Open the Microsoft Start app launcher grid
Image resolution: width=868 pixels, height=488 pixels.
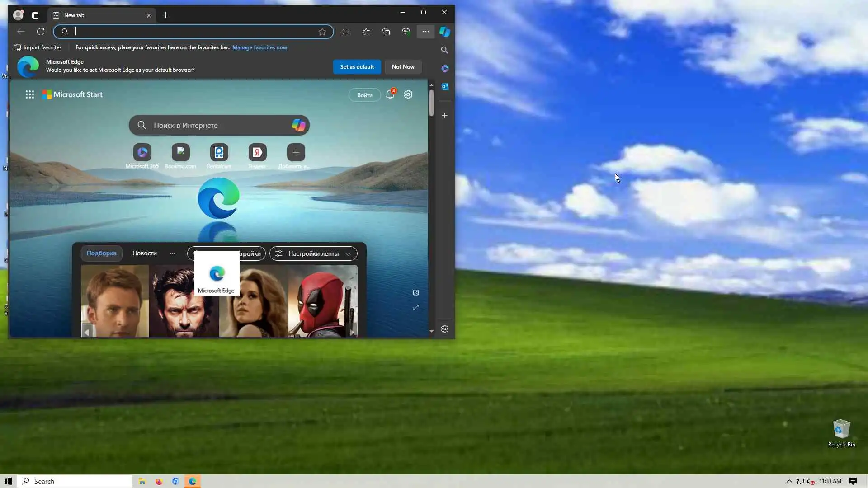(30, 94)
